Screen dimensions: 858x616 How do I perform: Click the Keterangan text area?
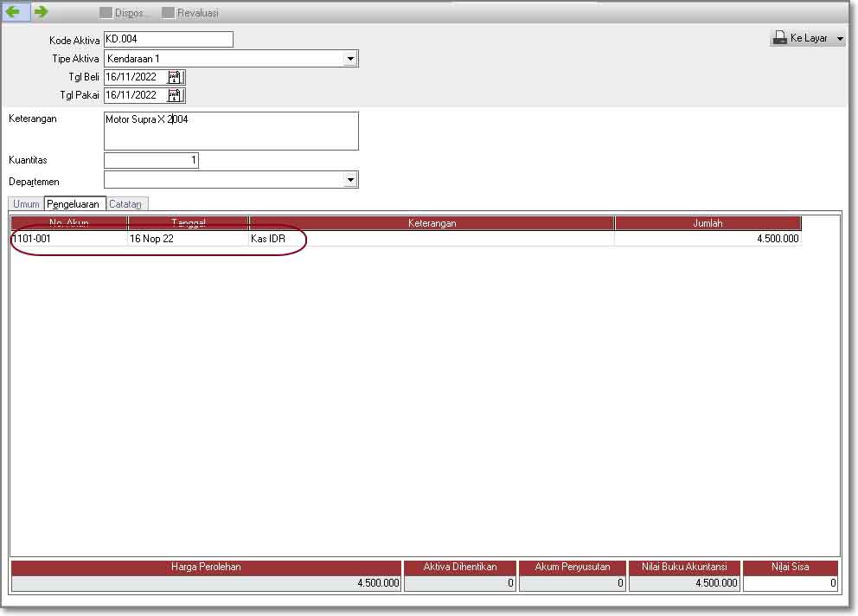point(230,131)
